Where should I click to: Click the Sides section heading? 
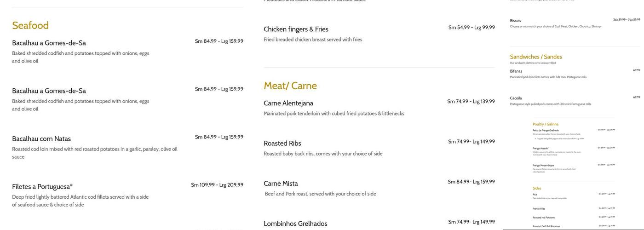537,188
